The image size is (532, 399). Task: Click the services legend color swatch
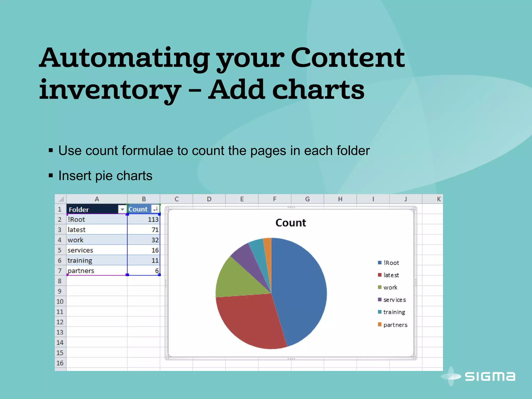pyautogui.click(x=380, y=300)
